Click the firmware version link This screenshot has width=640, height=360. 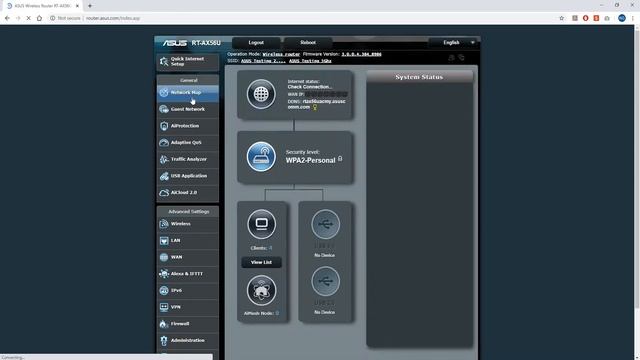click(362, 54)
